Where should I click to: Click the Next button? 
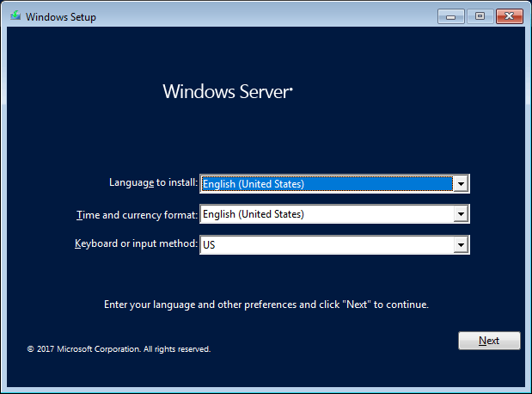click(x=489, y=341)
